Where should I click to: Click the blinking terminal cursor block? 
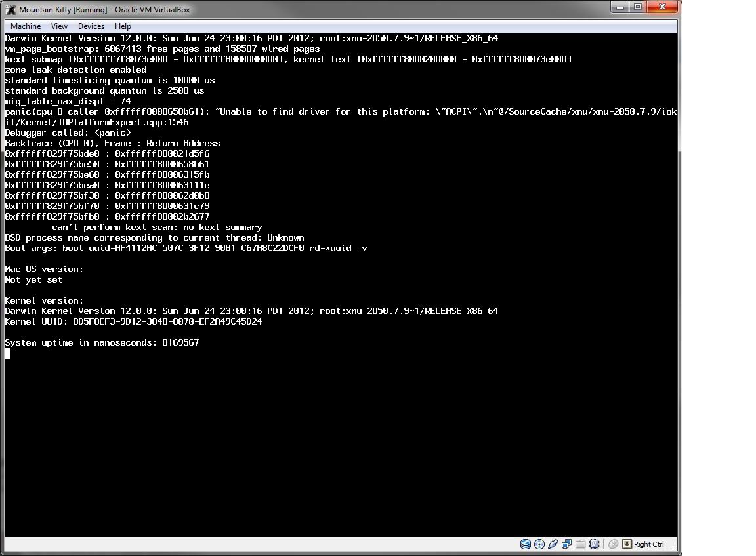pos(8,353)
